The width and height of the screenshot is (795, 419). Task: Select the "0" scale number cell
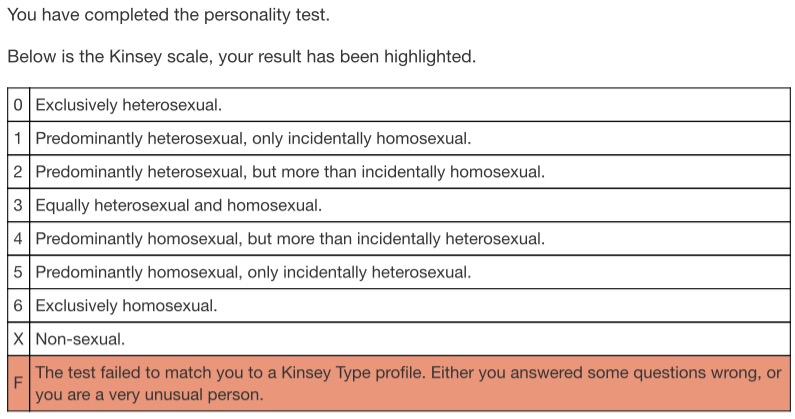(19, 104)
